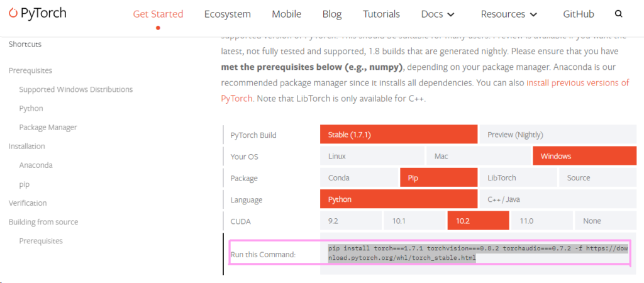644x283 pixels.
Task: Pick Conda as the package
Action: [359, 178]
